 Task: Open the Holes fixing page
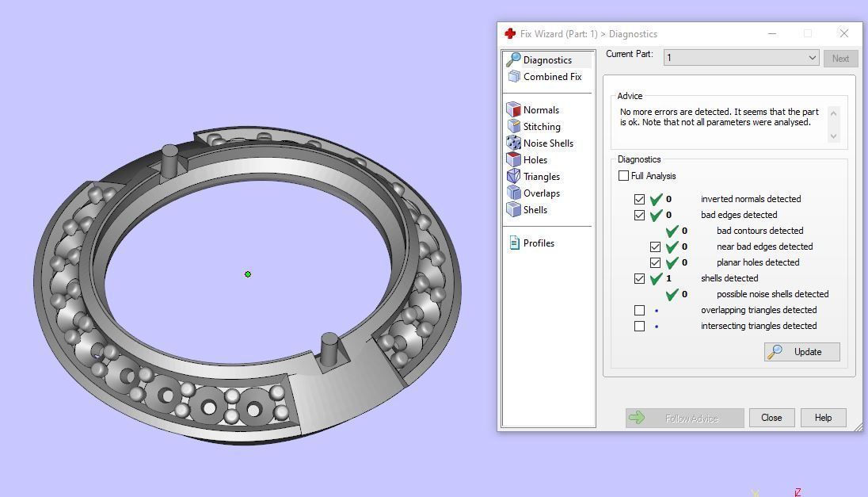coord(535,159)
